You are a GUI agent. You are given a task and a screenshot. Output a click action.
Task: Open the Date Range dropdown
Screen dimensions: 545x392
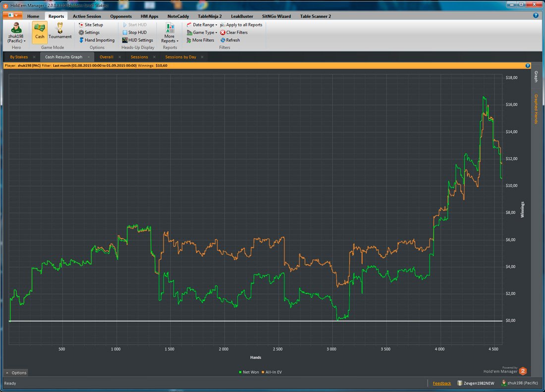click(202, 25)
